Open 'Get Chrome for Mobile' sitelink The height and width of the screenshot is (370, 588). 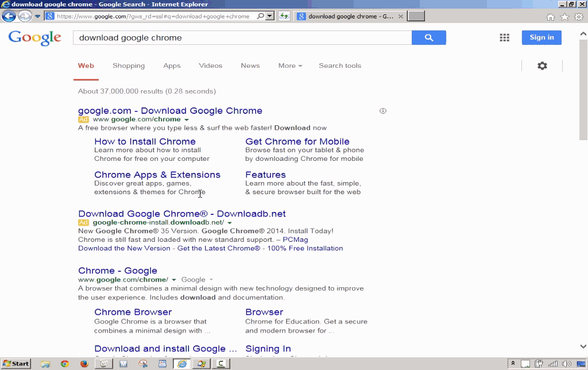click(x=297, y=141)
